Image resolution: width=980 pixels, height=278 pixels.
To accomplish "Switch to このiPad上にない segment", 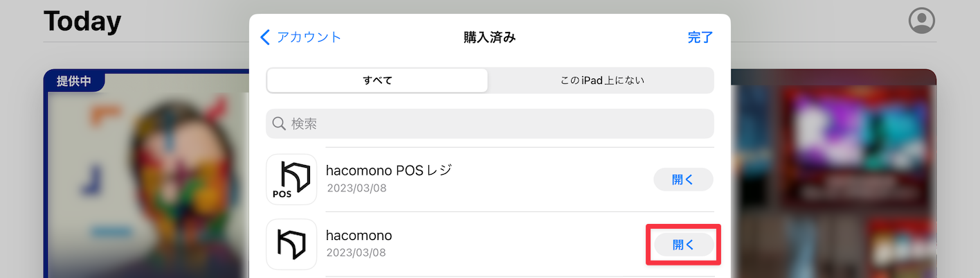I will tap(602, 80).
